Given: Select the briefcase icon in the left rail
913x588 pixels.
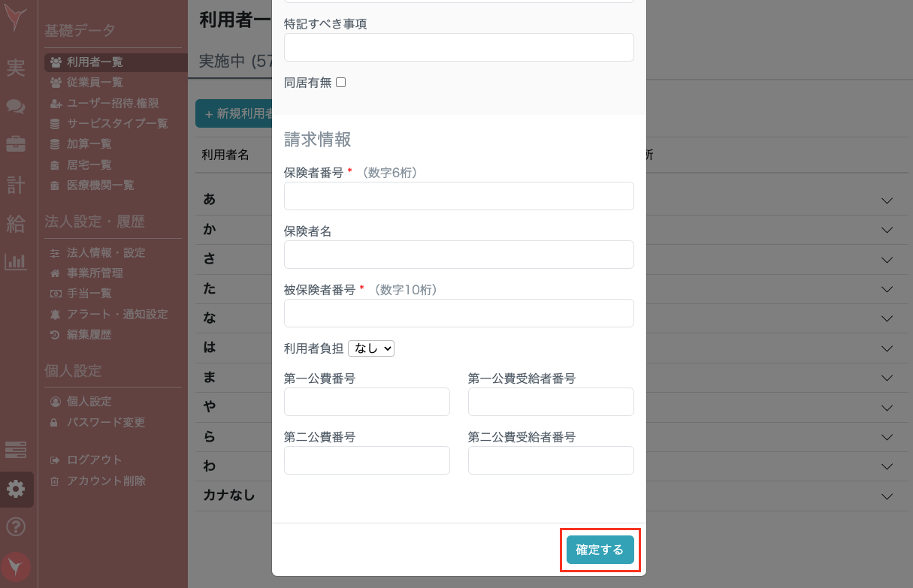Looking at the screenshot, I should pos(17,143).
